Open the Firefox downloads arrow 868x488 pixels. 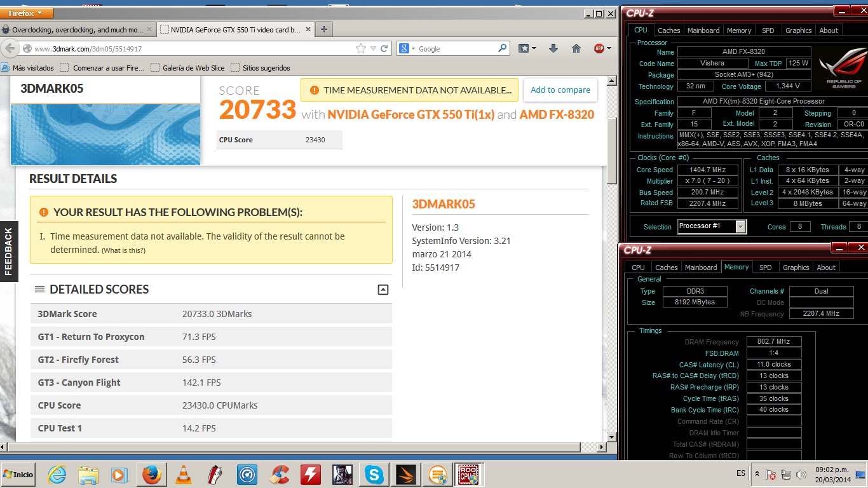(x=553, y=48)
